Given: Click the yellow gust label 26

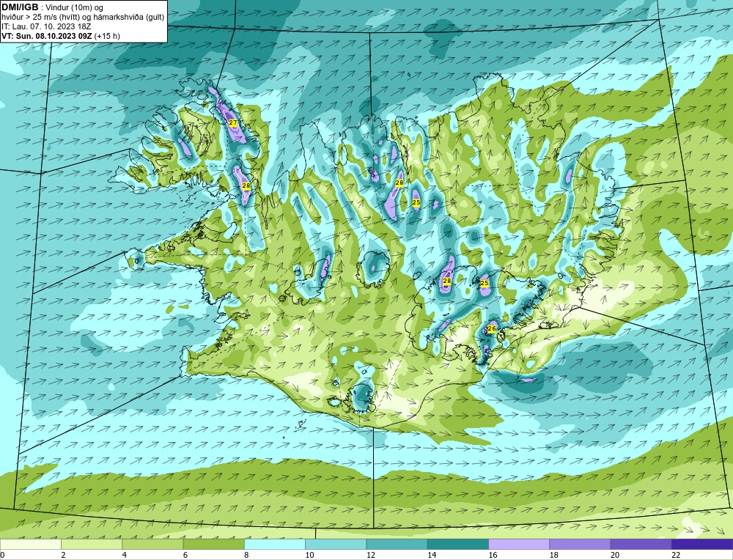Looking at the screenshot, I should pyautogui.click(x=491, y=328).
